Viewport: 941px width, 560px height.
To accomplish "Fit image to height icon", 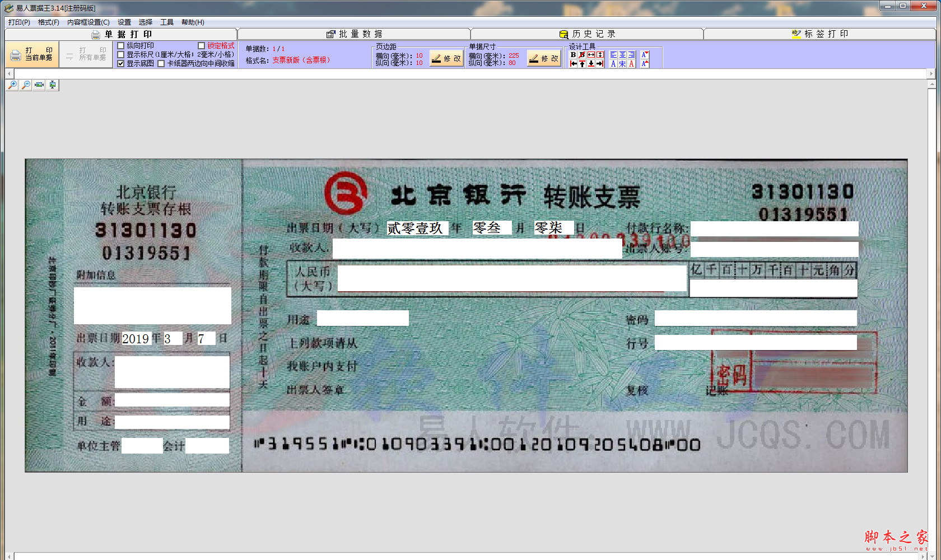I will coord(53,85).
